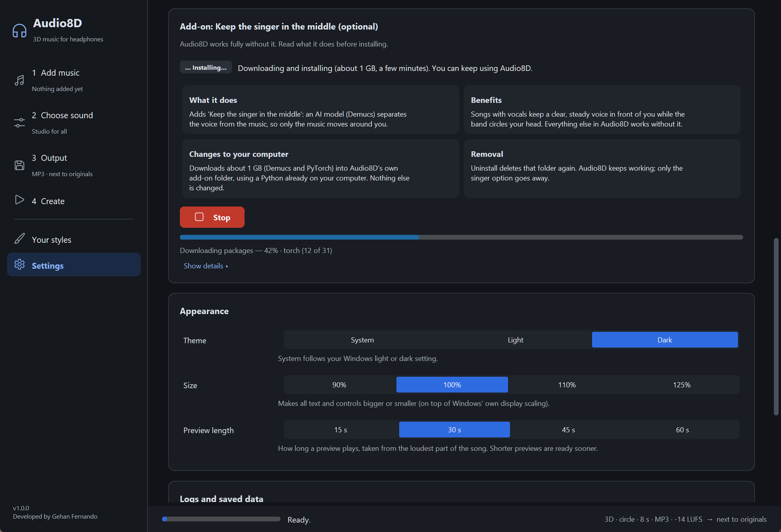Click the status bar progress bar near Ready

tap(221, 519)
